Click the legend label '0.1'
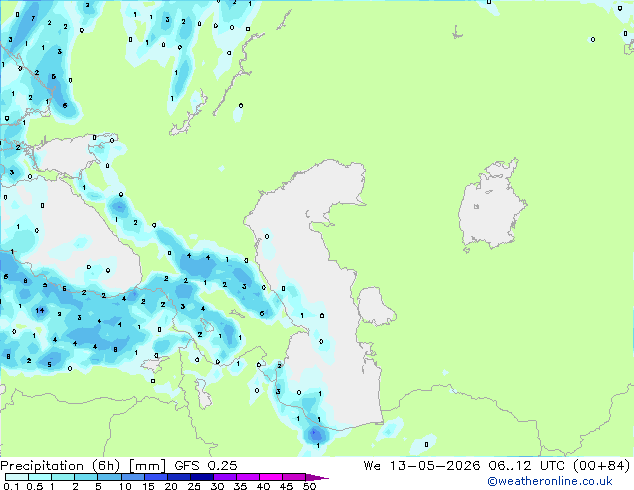634x490 pixels. (x=11, y=486)
